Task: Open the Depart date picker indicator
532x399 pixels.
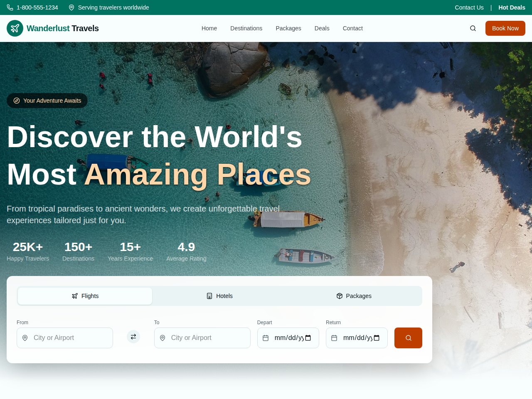Action: pos(308,338)
